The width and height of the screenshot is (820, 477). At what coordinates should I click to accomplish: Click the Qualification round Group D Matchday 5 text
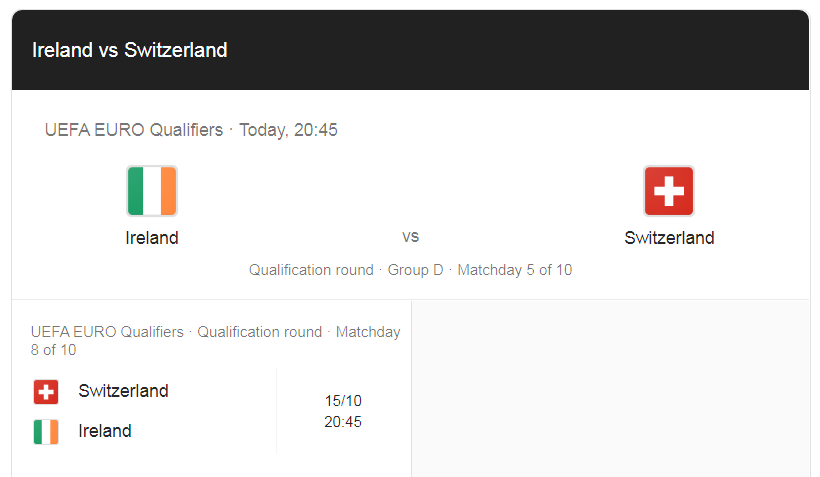point(411,270)
